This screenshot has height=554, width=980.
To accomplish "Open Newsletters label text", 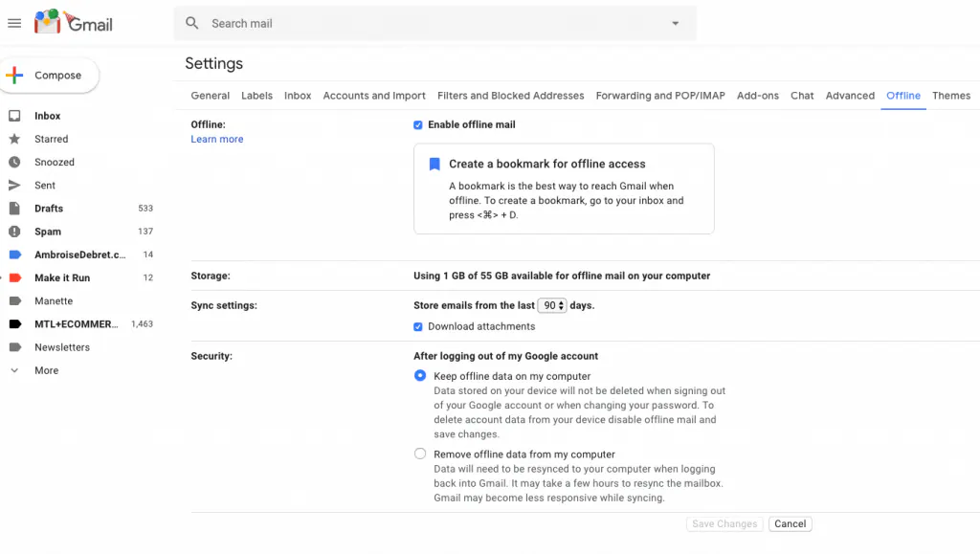I will 62,346.
